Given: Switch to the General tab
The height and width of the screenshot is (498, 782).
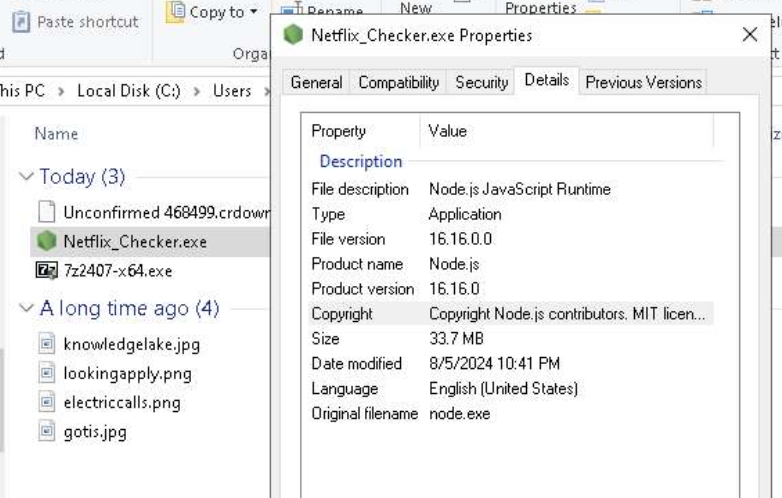Looking at the screenshot, I should [x=316, y=83].
